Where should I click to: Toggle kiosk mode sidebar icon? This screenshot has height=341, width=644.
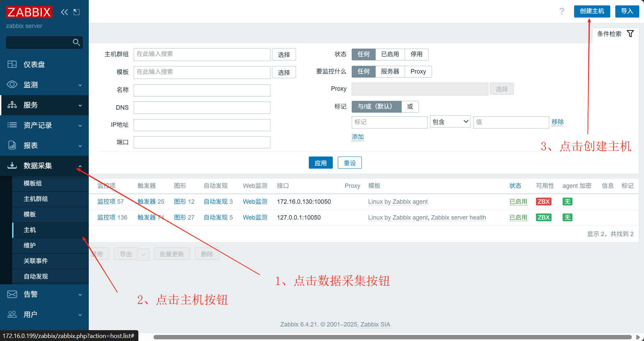tap(77, 12)
